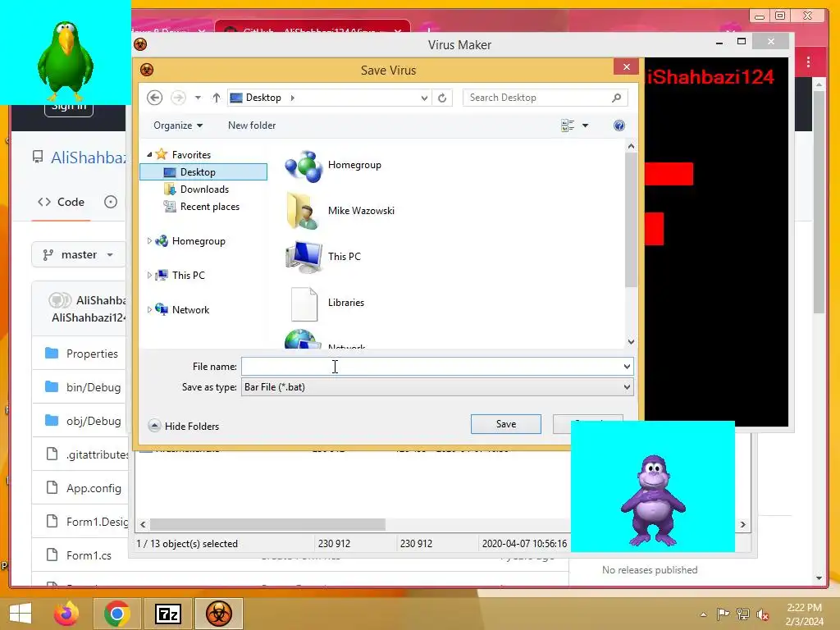Click the 7-Zip horizontal scrollbar
The height and width of the screenshot is (630, 840).
pyautogui.click(x=267, y=524)
